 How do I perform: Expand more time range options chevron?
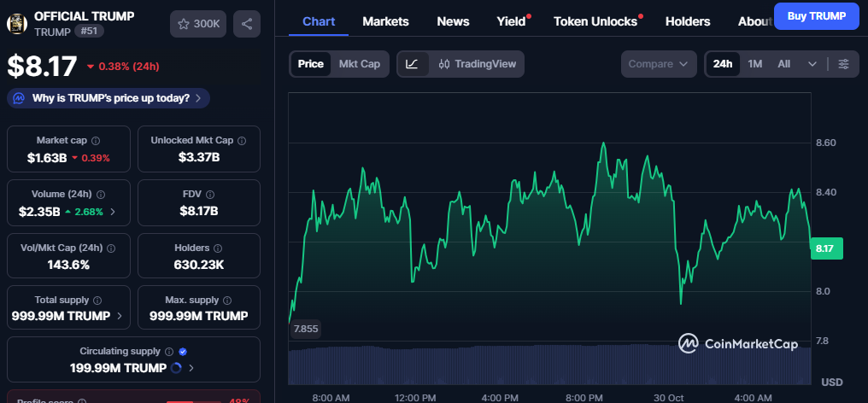tap(812, 64)
